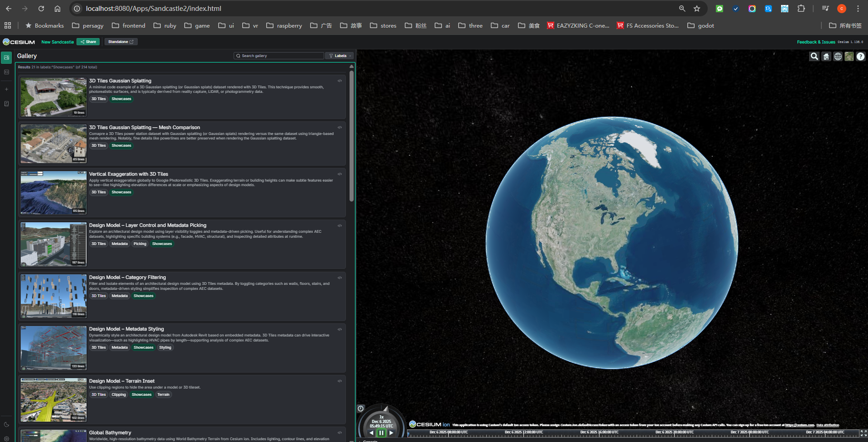Open the documentation book icon in sidebar

point(6,104)
